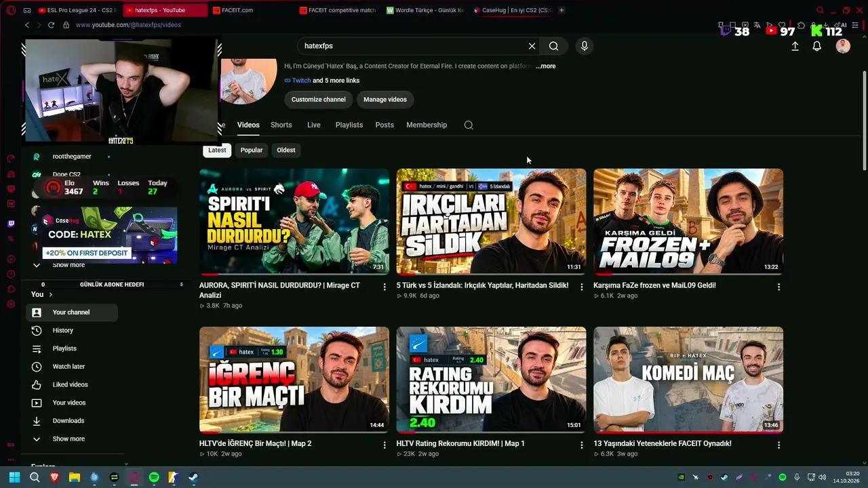Open account avatar menu

843,46
